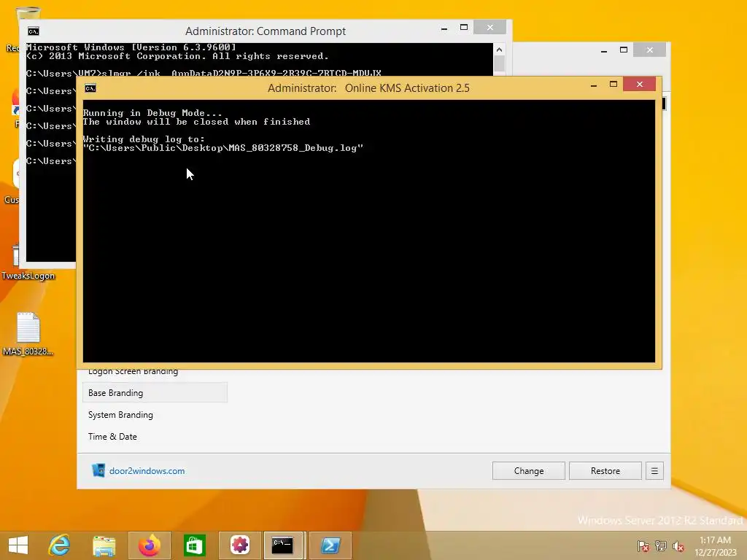747x560 pixels.
Task: Click the Restore button
Action: coord(605,471)
